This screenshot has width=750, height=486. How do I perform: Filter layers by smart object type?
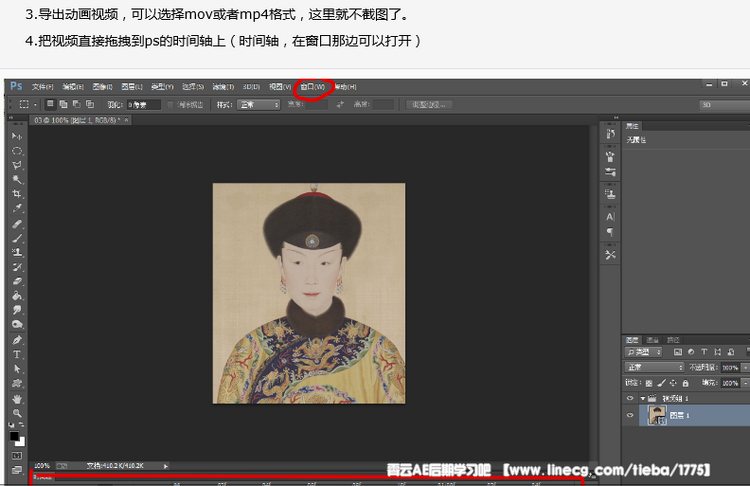tap(731, 352)
